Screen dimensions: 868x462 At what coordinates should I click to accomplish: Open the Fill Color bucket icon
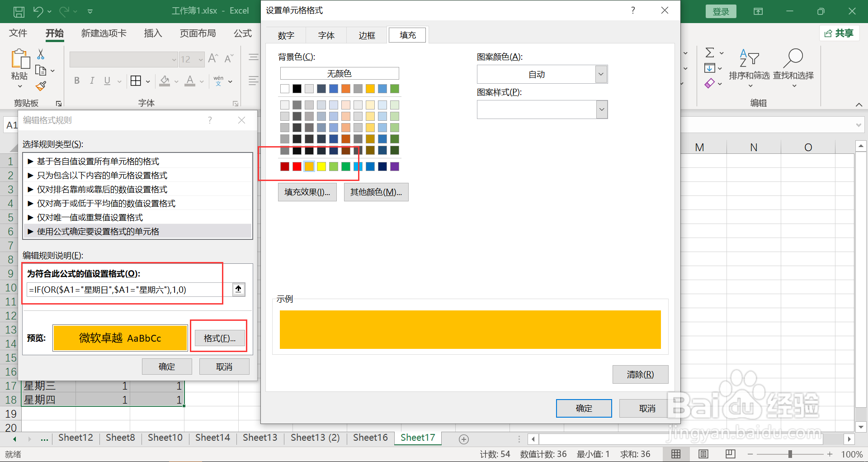(164, 81)
